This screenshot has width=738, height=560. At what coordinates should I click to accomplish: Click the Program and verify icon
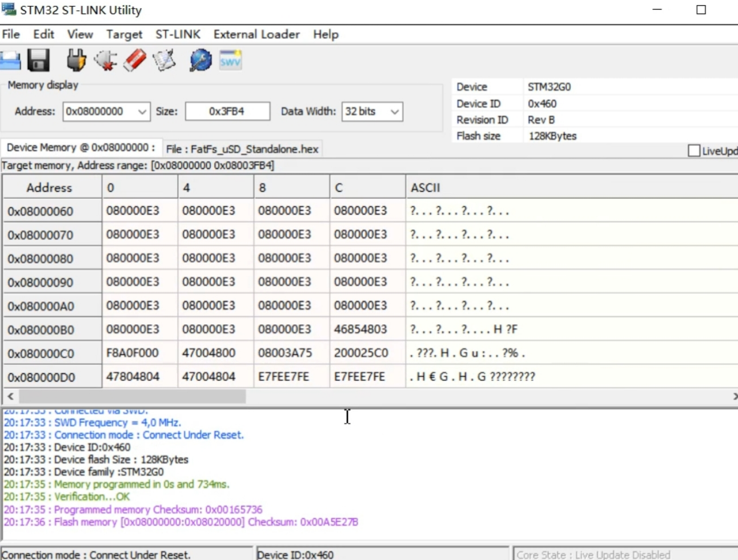[165, 61]
